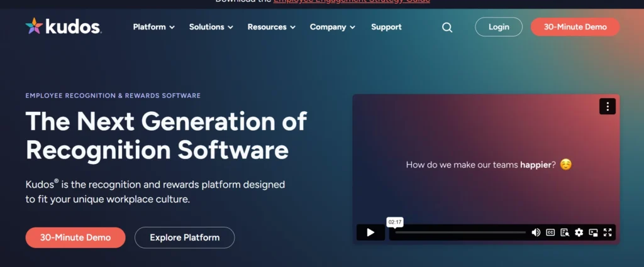Click the 'Employee Recognition & Rewards Software' tagline
This screenshot has width=644, height=267.
113,95
